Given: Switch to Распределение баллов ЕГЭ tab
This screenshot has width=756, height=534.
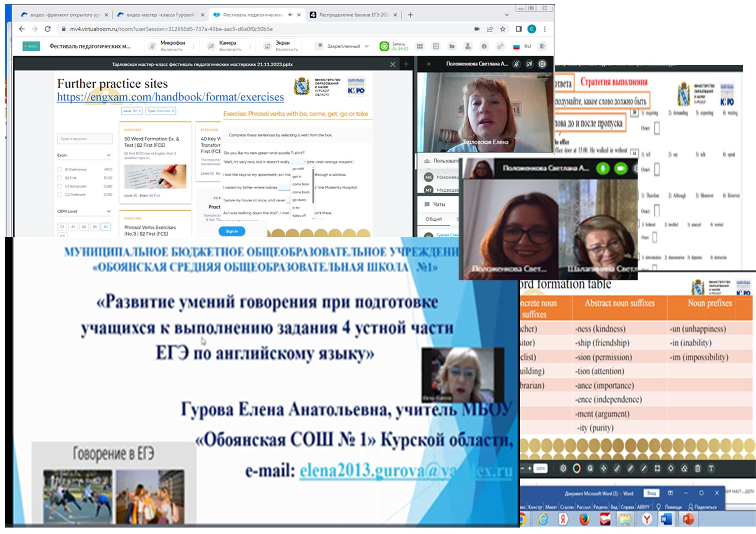Looking at the screenshot, I should [x=354, y=15].
